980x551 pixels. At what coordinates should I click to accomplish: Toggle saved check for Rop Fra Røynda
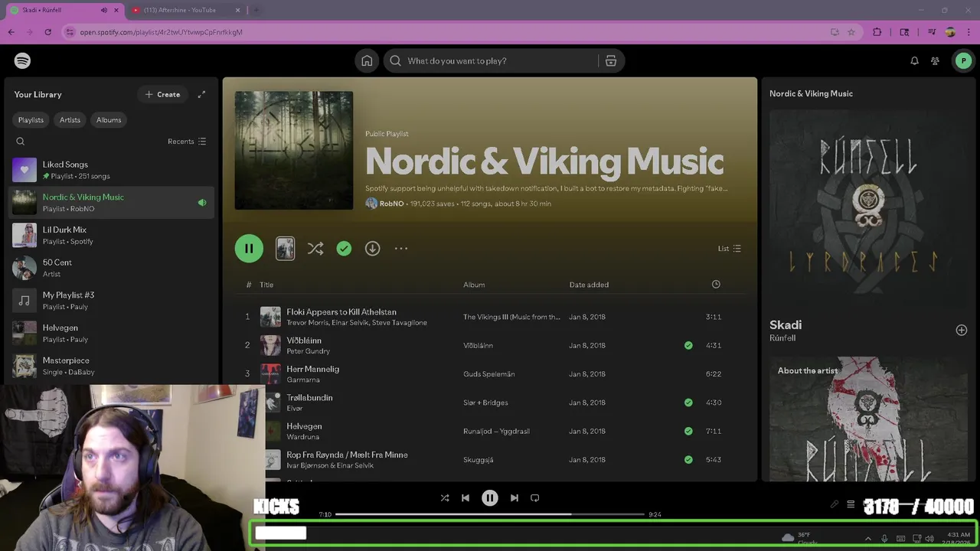688,459
